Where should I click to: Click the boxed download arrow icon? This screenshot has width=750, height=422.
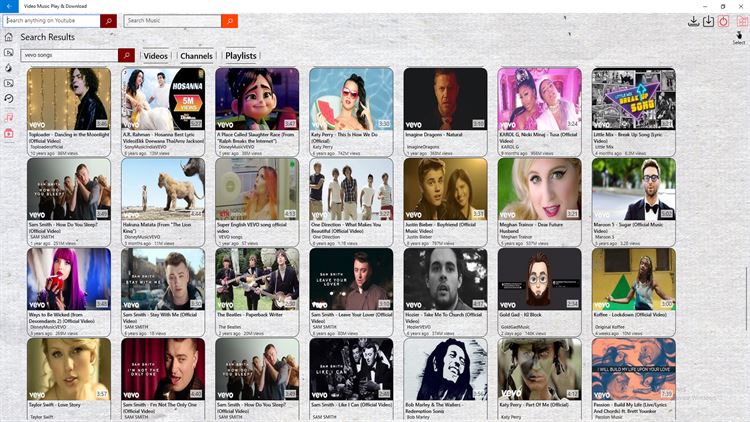coord(708,22)
